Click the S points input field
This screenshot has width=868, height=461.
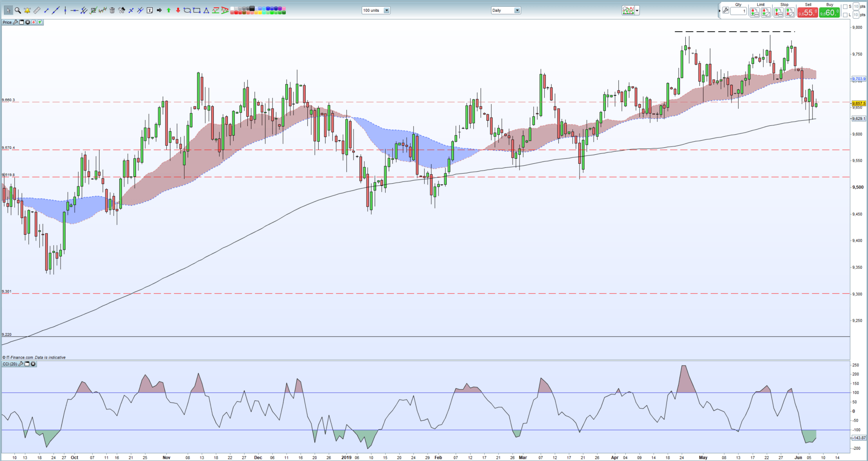[856, 6]
